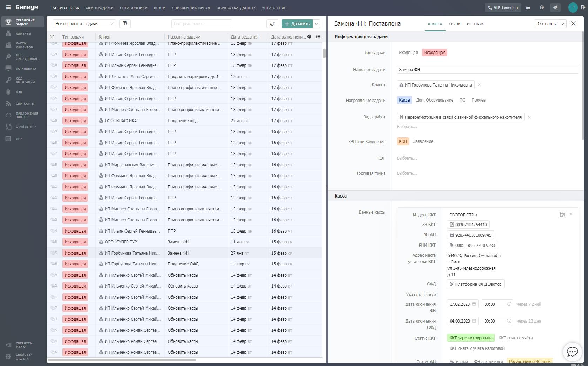Refresh the service tasks list
Image resolution: width=588 pixels, height=366 pixels.
point(272,23)
